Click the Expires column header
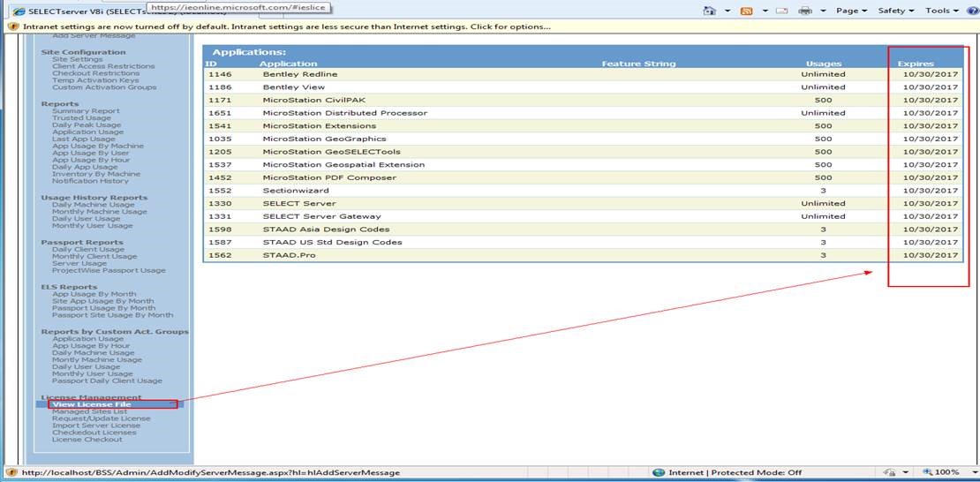Screen dimensions: 980x482 tap(916, 64)
